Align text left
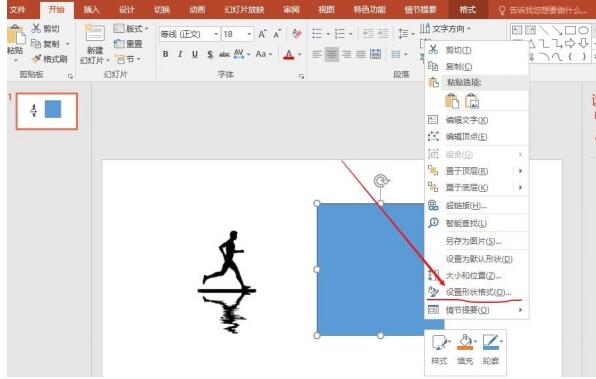The image size is (596, 379). point(317,55)
